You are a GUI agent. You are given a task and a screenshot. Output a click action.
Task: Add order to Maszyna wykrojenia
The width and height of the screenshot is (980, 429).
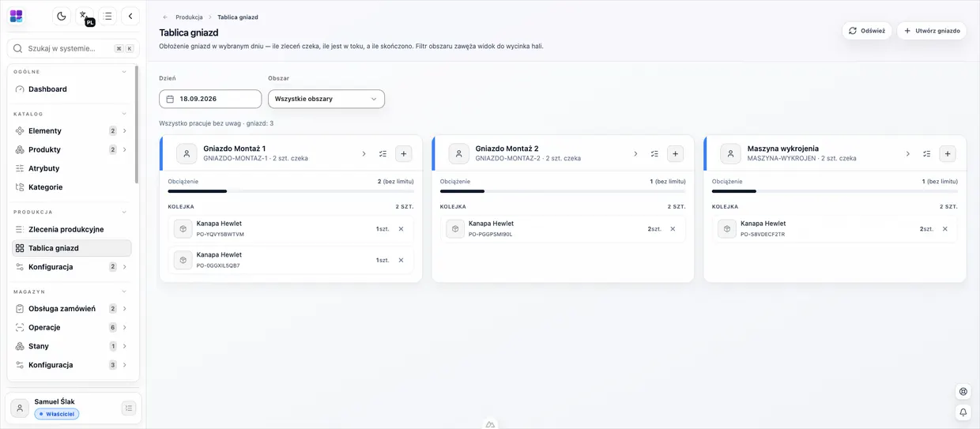(948, 154)
